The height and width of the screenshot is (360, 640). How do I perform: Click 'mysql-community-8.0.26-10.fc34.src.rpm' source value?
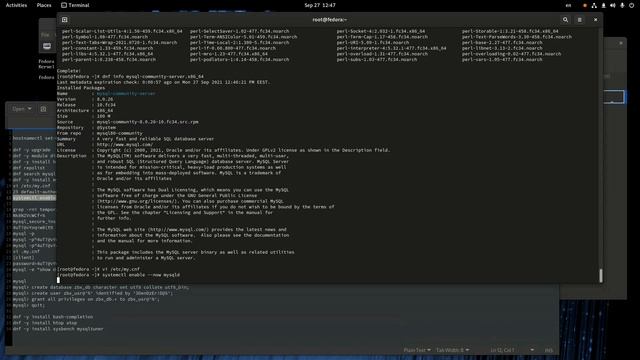(147, 122)
